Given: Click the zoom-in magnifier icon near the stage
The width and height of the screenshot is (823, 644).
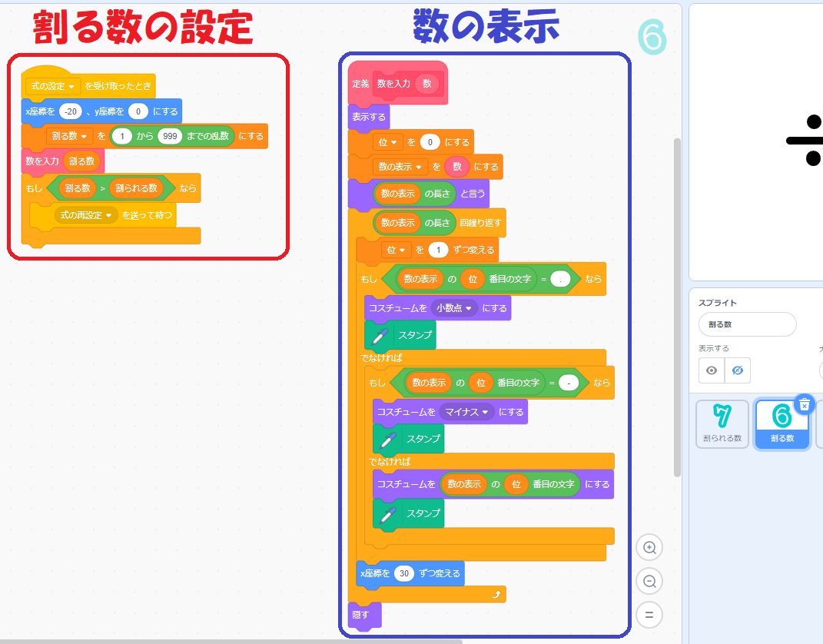Looking at the screenshot, I should pos(649,547).
